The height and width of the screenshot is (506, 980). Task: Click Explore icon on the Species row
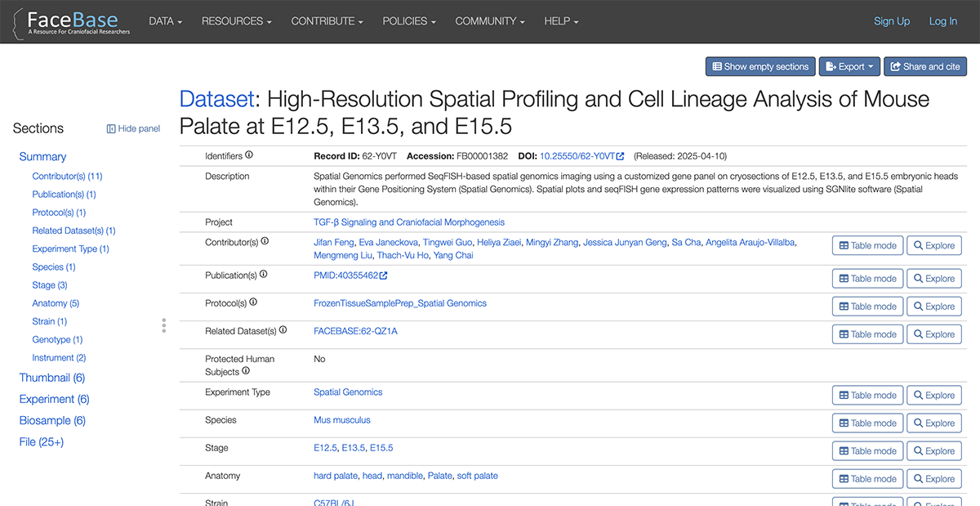933,423
